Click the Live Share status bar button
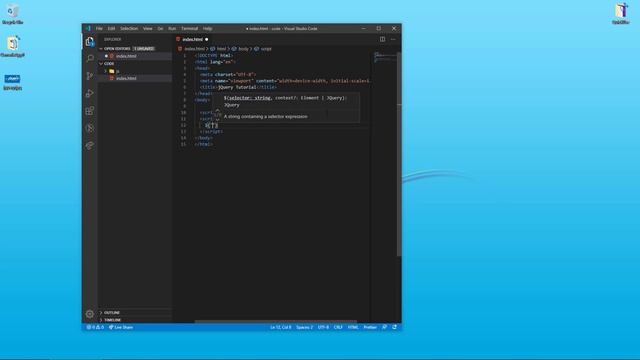 tap(121, 327)
